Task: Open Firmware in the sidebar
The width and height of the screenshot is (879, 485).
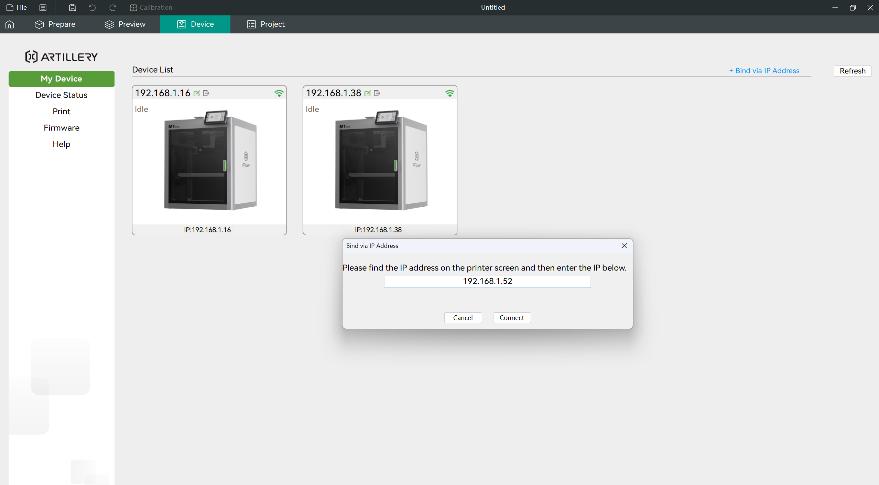Action: 61,128
